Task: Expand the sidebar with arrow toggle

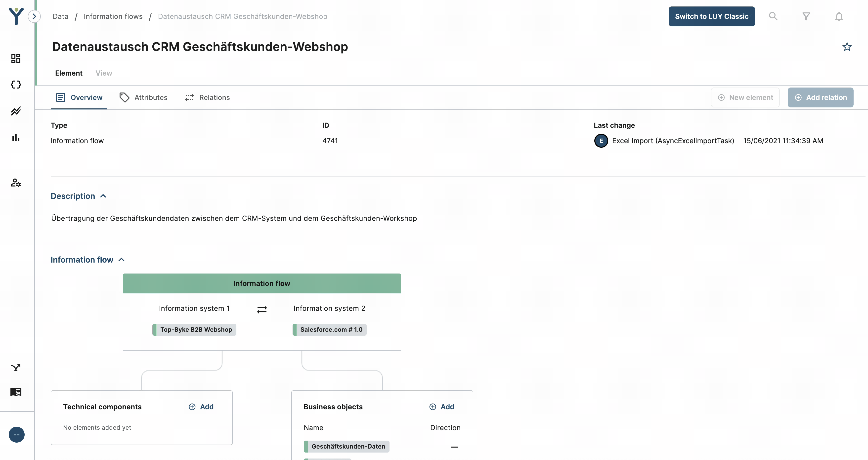Action: (34, 16)
